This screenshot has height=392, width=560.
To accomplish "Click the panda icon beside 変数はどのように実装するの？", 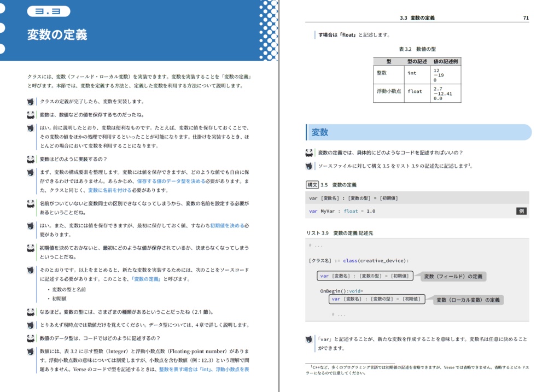I will point(30,157).
